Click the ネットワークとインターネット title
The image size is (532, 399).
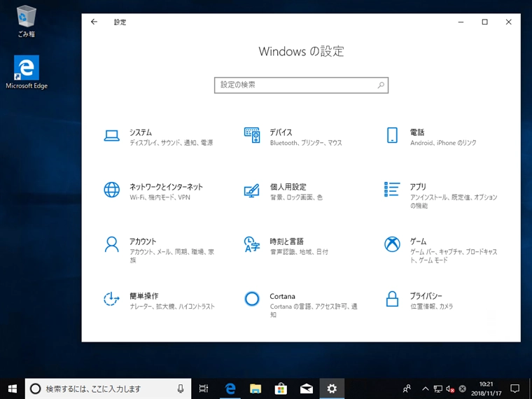(166, 187)
